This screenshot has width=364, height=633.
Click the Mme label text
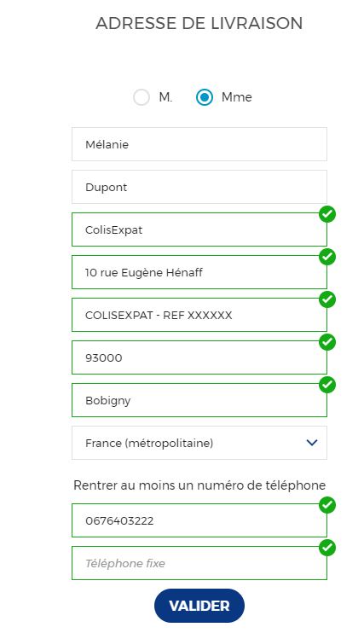pyautogui.click(x=236, y=97)
